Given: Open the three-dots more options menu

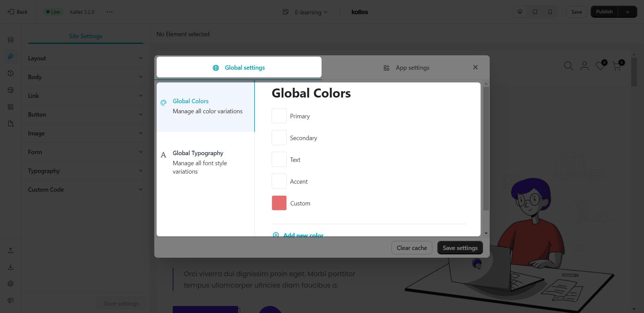Looking at the screenshot, I should coord(109,12).
